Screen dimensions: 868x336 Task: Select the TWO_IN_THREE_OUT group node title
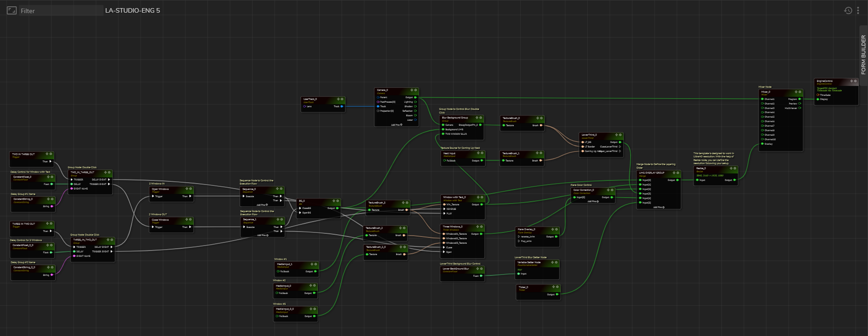[x=82, y=172]
